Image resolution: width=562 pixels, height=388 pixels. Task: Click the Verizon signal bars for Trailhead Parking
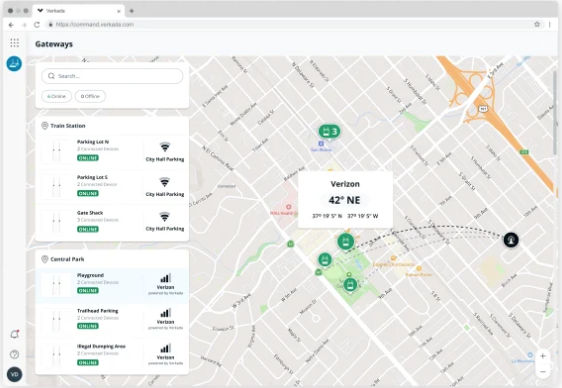165,312
